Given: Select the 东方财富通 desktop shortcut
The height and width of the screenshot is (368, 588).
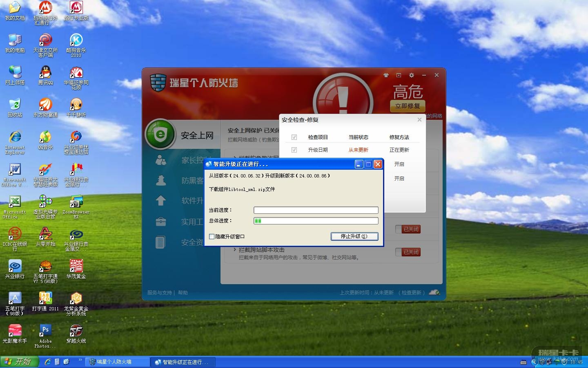Looking at the screenshot, I should (45, 108).
